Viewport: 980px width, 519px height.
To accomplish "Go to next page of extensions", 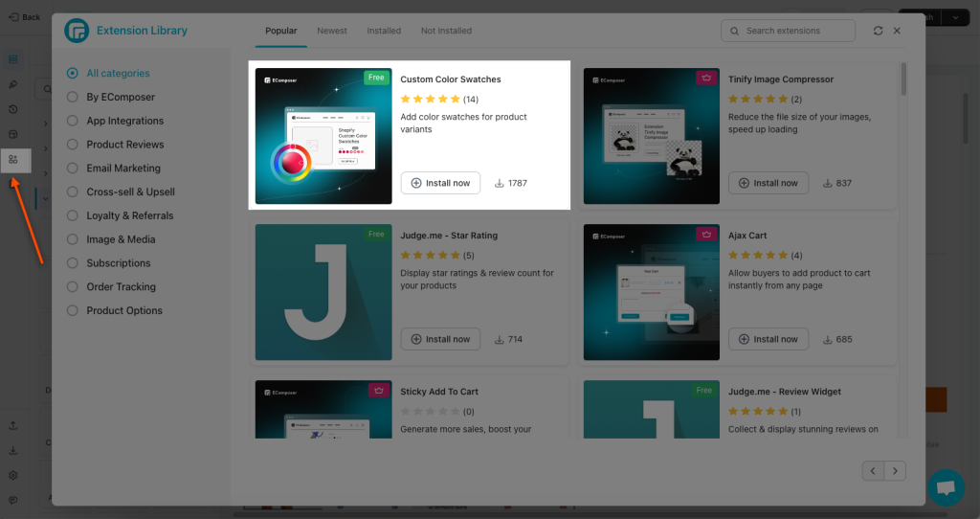I will pos(895,471).
